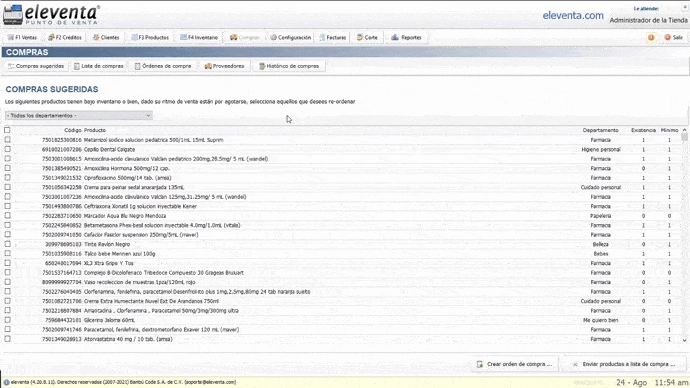The height and width of the screenshot is (388, 690).
Task: Click the Compras sugeridas icon
Action: (11, 66)
